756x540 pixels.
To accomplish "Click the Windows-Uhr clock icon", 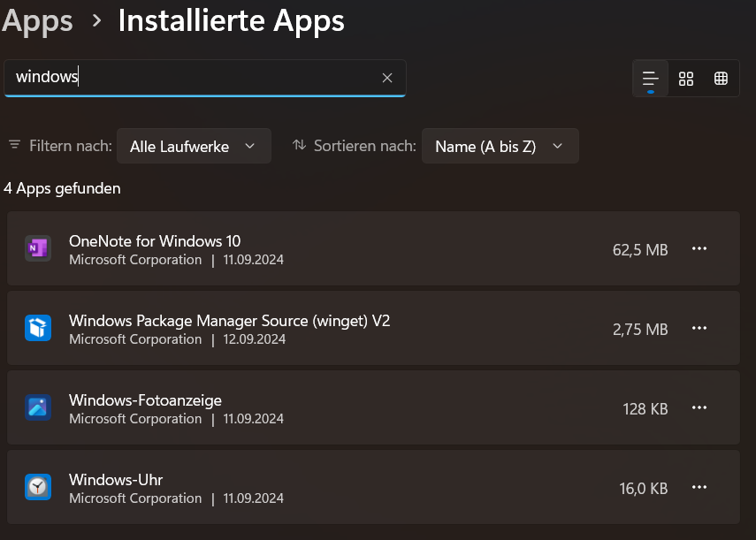I will pyautogui.click(x=37, y=487).
